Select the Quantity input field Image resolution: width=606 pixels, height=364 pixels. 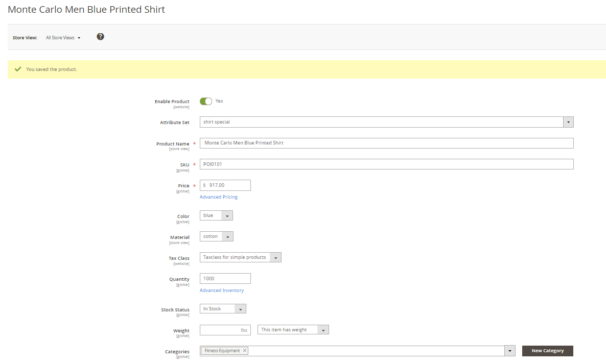[225, 279]
